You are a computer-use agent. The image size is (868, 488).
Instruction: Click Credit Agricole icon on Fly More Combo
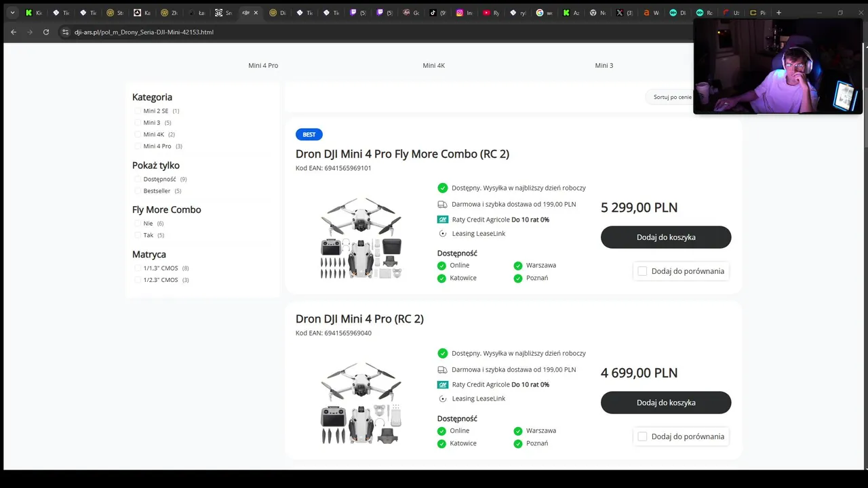coord(443,220)
